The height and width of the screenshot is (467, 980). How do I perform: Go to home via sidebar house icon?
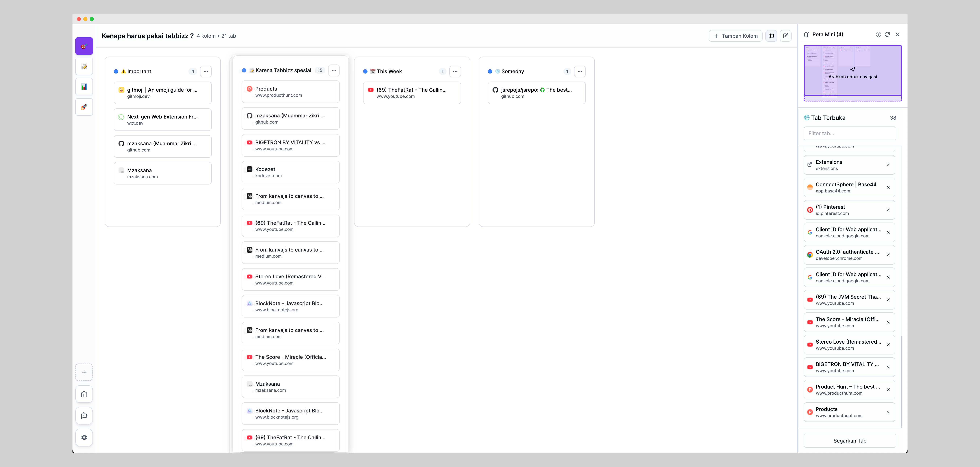[84, 394]
